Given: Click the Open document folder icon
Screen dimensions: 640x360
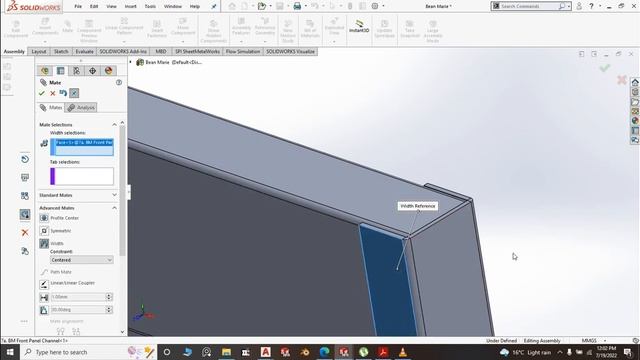Looking at the screenshot, I should (x=262, y=6).
